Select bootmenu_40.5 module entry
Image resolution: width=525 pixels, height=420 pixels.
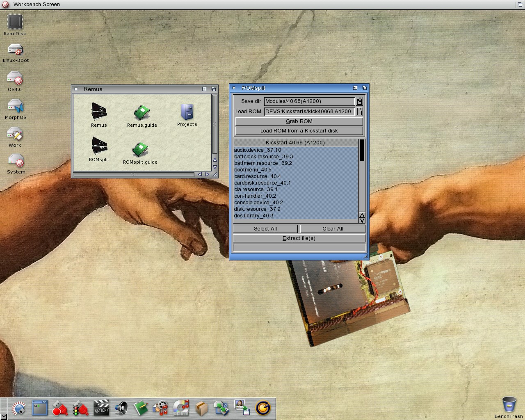point(296,170)
